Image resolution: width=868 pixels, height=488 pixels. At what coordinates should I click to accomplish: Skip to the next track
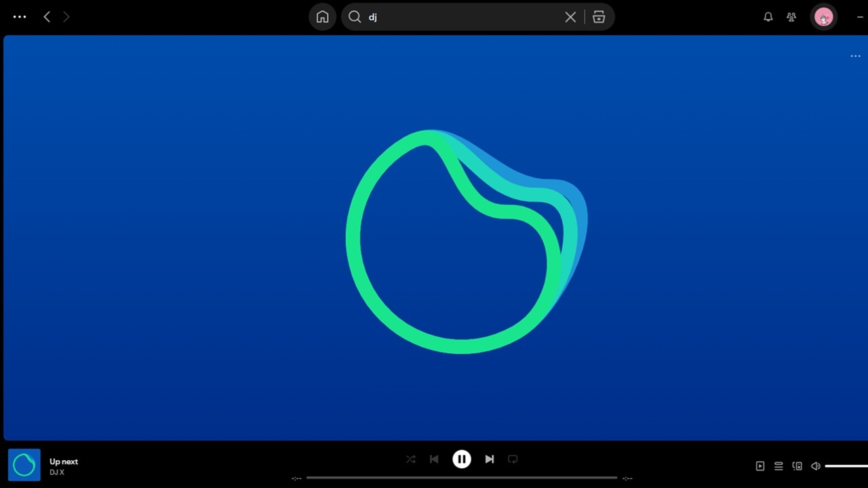pyautogui.click(x=490, y=459)
